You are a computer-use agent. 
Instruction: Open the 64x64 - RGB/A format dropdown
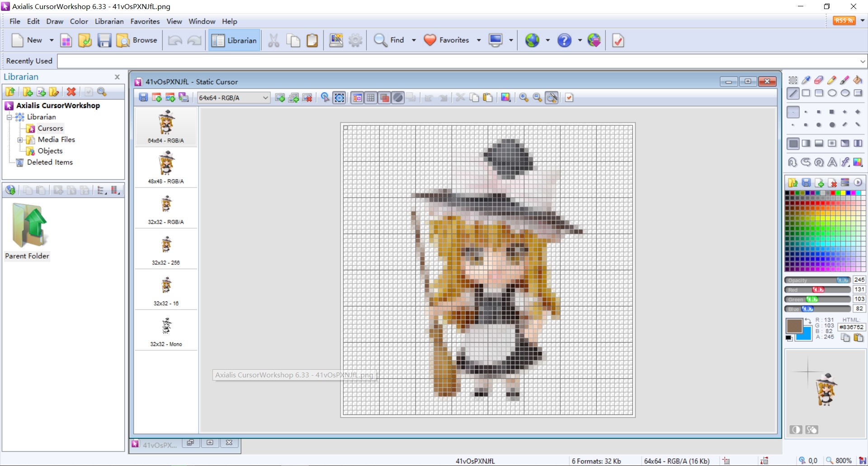pyautogui.click(x=265, y=98)
